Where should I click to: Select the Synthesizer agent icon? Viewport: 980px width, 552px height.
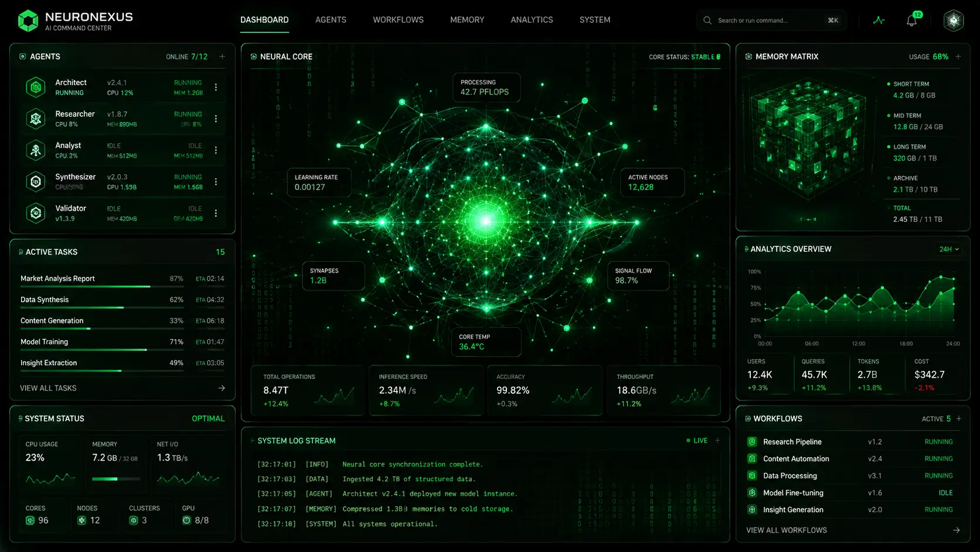pos(36,182)
